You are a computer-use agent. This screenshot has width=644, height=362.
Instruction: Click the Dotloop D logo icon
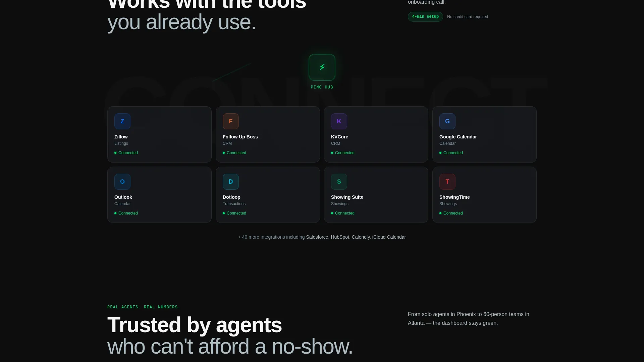pos(231,182)
